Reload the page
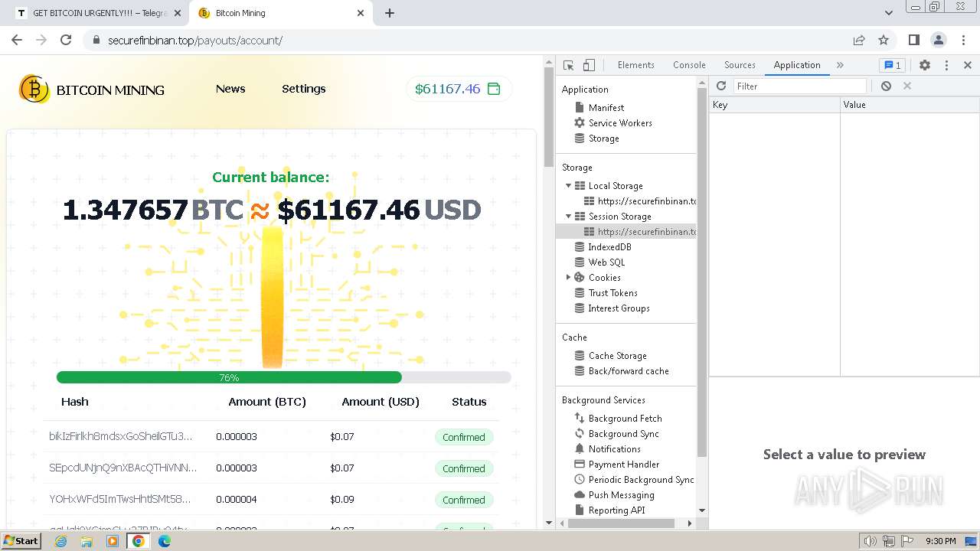980x551 pixels. point(66,40)
